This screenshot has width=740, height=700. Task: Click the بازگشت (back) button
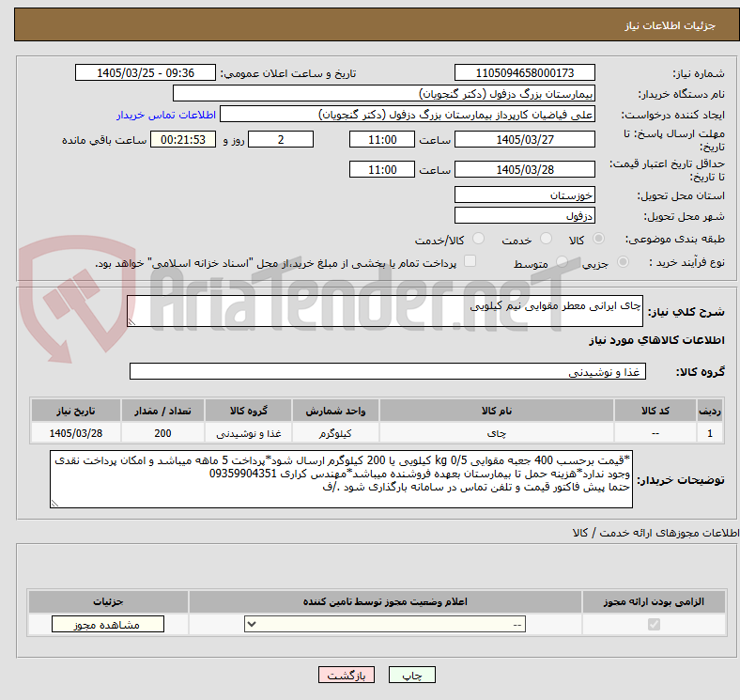(347, 675)
